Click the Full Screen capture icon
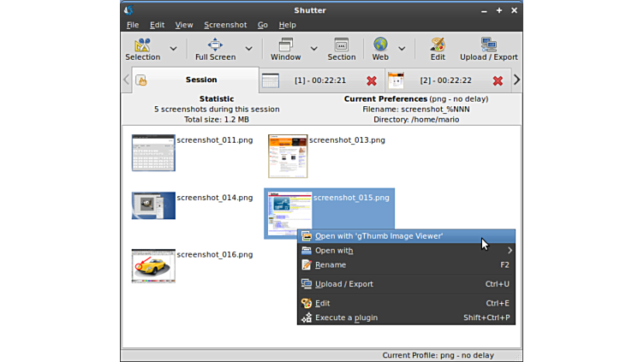The height and width of the screenshot is (362, 644). pyautogui.click(x=215, y=44)
